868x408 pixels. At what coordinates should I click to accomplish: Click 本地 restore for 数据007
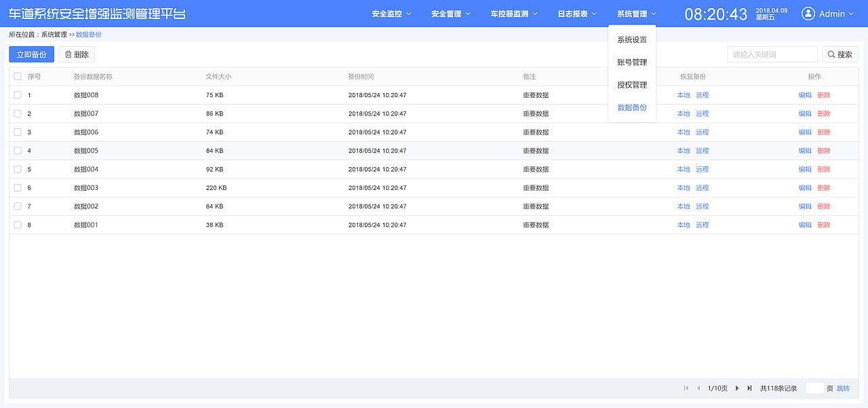click(684, 113)
